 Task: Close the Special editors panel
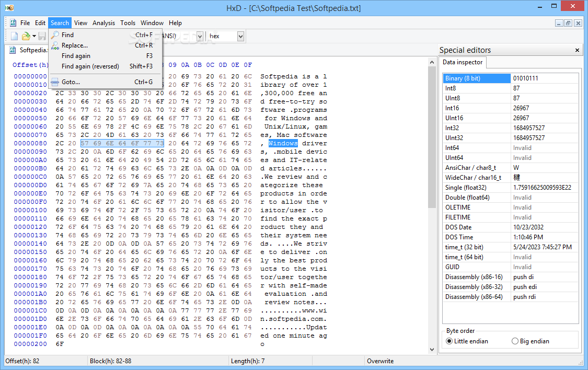577,50
